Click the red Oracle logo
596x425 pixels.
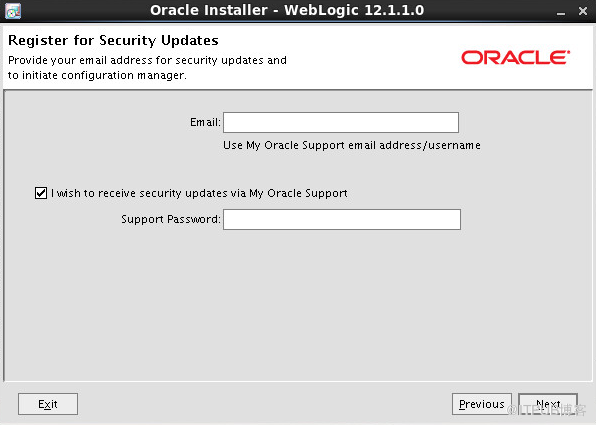point(515,57)
